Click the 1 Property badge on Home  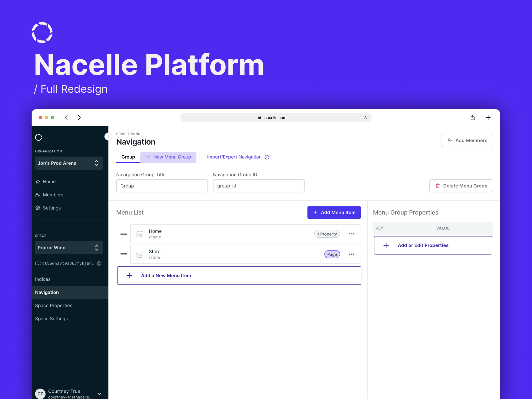point(327,234)
